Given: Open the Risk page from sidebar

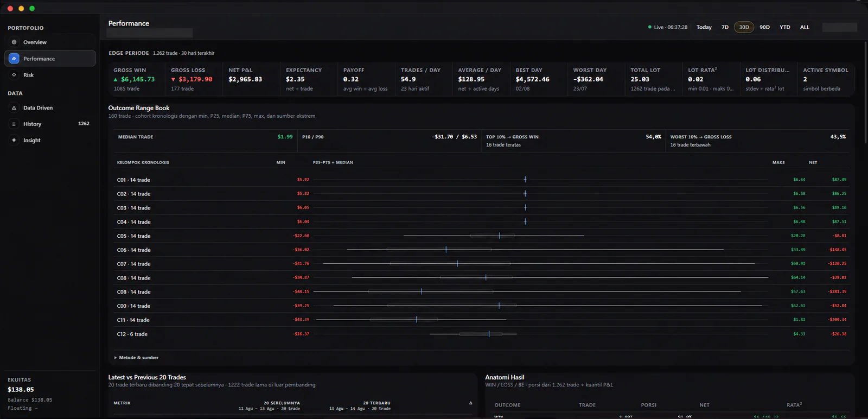Looking at the screenshot, I should [50, 75].
